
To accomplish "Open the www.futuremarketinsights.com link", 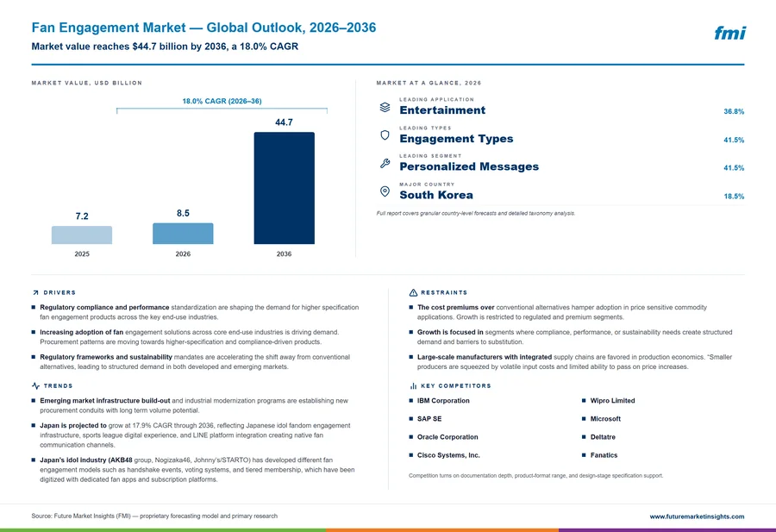I will pyautogui.click(x=697, y=516).
